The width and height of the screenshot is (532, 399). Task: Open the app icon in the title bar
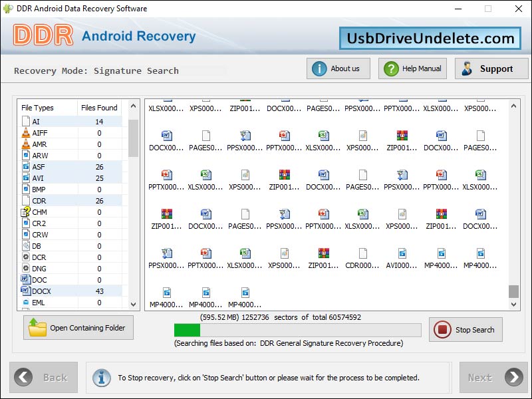pyautogui.click(x=8, y=9)
